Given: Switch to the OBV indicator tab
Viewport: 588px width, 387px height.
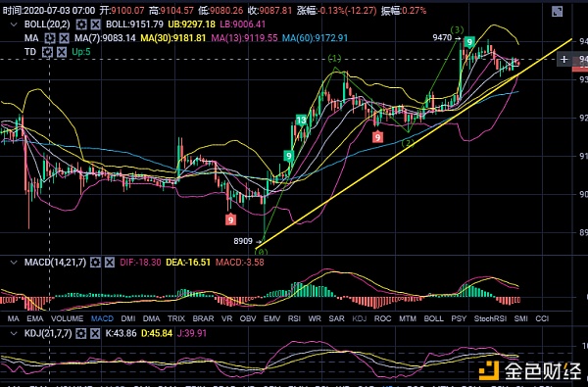Looking at the screenshot, I should 248,318.
